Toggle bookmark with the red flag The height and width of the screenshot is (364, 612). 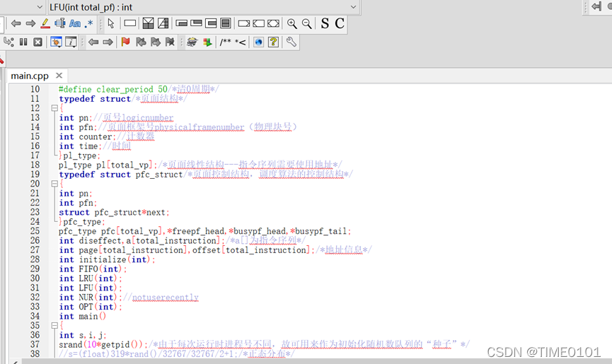126,42
